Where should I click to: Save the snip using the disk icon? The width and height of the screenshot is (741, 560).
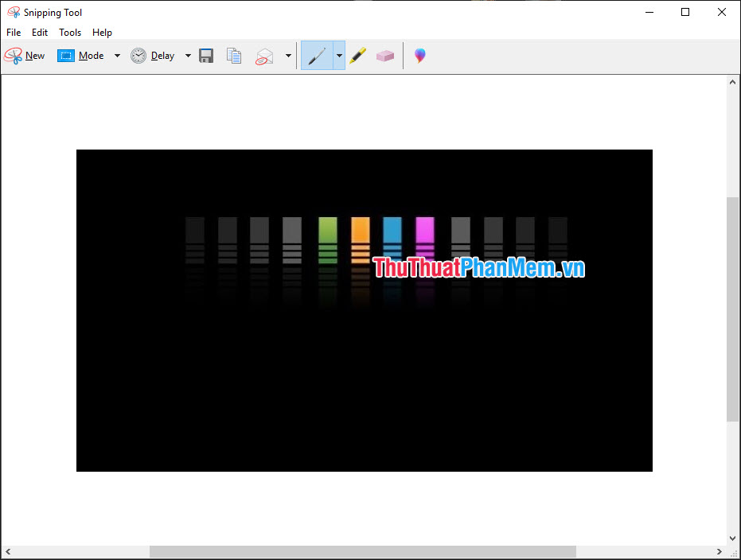205,55
